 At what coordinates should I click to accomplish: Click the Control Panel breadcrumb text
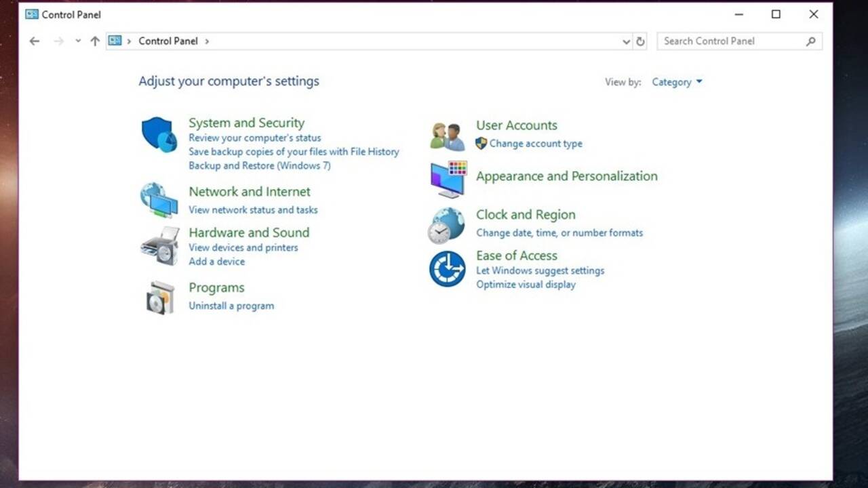[x=168, y=41]
